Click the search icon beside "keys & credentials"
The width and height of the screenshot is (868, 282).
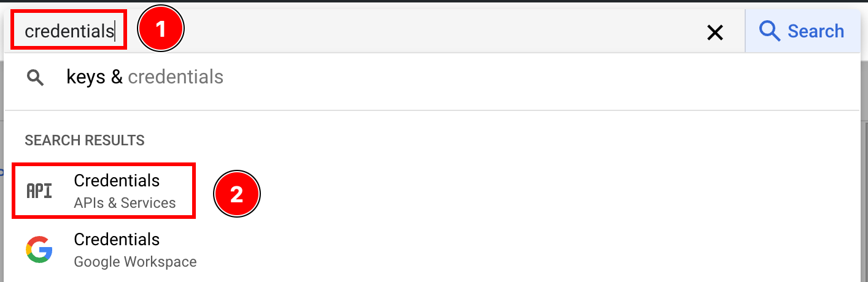pyautogui.click(x=36, y=77)
